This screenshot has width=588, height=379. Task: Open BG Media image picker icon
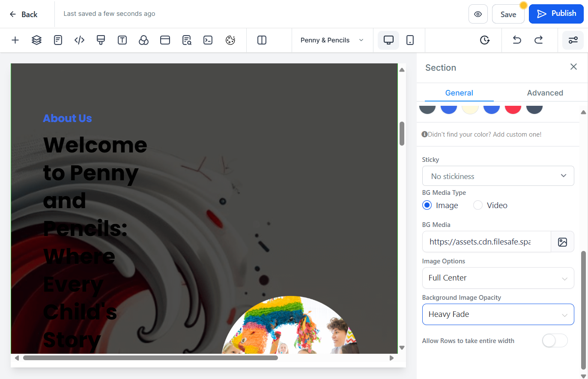point(562,242)
